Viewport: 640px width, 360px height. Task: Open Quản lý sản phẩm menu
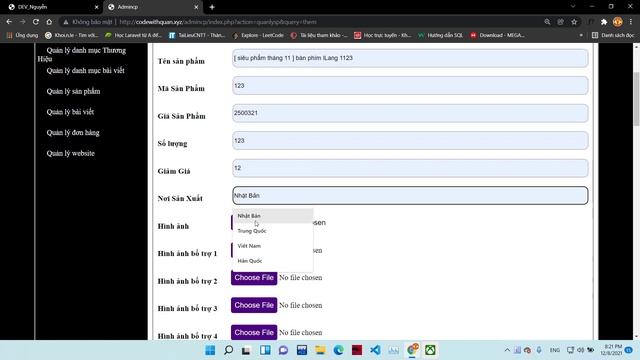73,91
